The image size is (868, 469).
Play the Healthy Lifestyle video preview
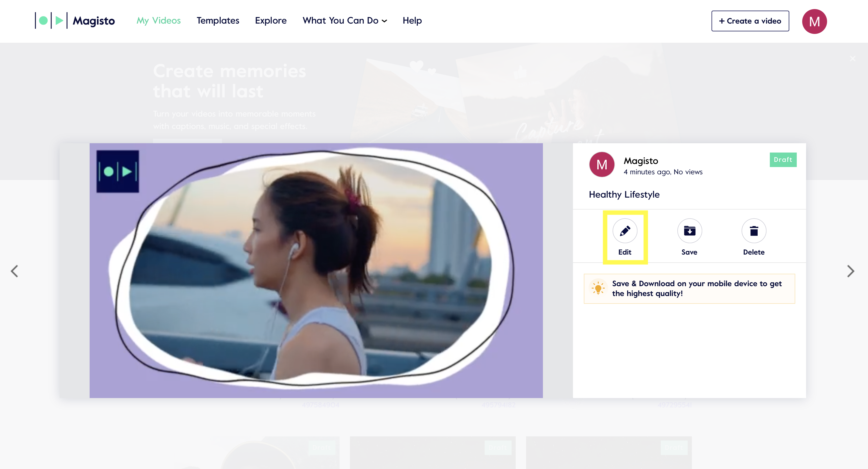(x=316, y=271)
